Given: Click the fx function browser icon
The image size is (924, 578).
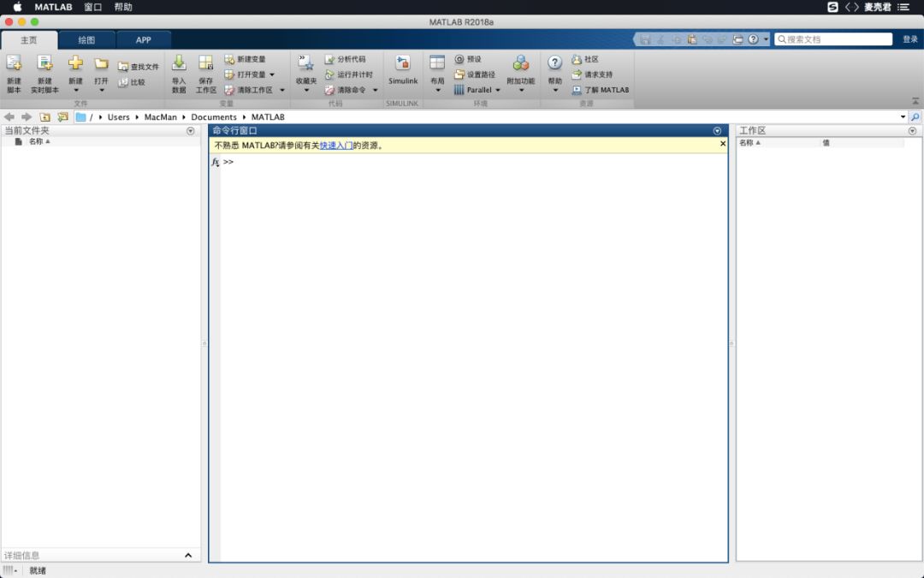Looking at the screenshot, I should 215,162.
